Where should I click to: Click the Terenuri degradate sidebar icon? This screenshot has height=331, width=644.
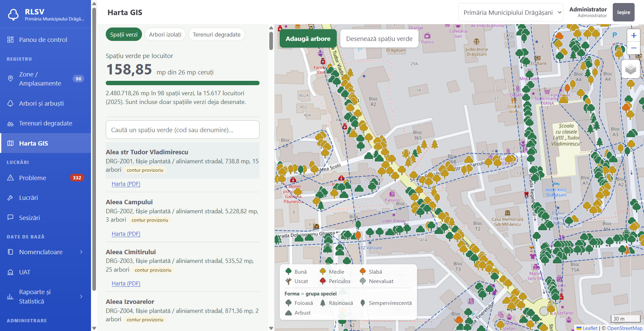[x=10, y=123]
